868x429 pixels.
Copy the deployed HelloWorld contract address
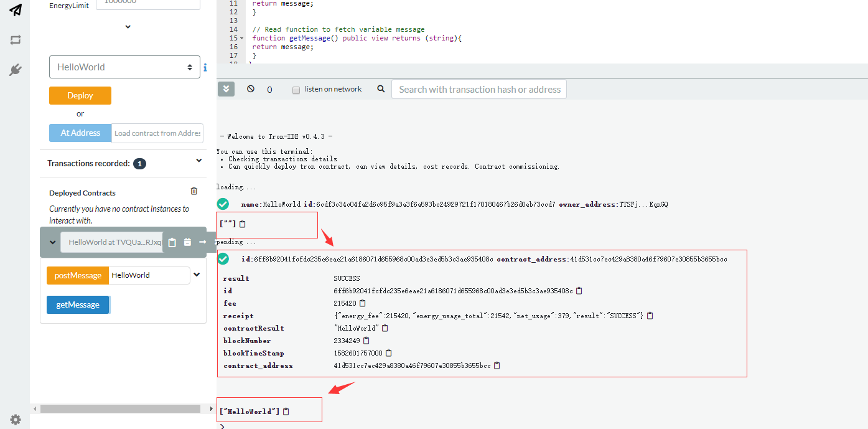(172, 242)
